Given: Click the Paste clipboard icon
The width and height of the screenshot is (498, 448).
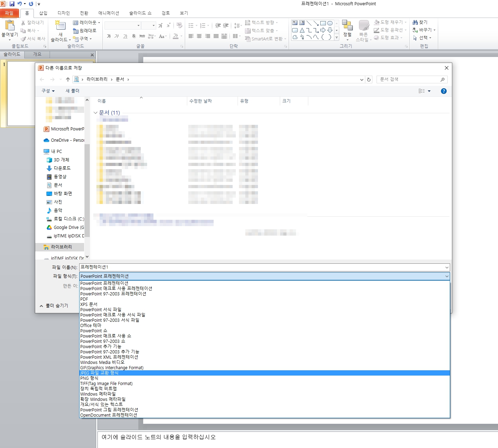Looking at the screenshot, I should (x=10, y=26).
